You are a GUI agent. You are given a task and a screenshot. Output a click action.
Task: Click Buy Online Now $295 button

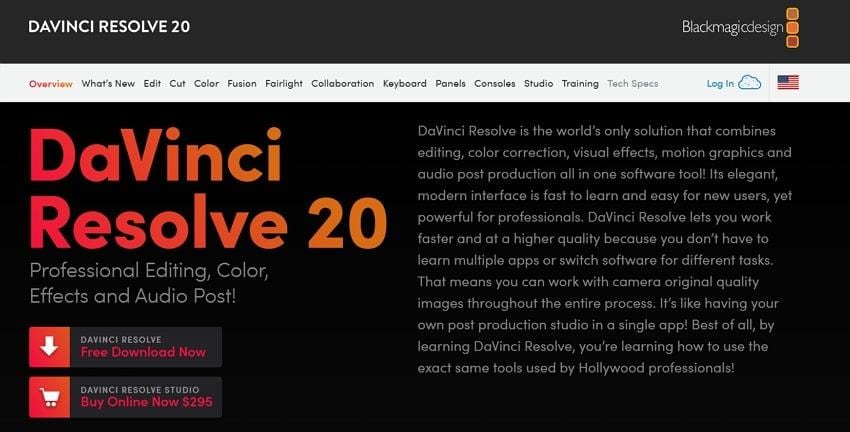tap(125, 397)
